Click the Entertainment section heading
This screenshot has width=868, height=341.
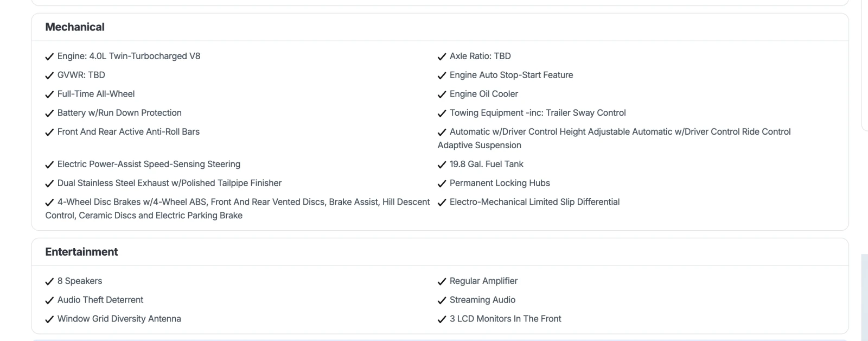(81, 252)
